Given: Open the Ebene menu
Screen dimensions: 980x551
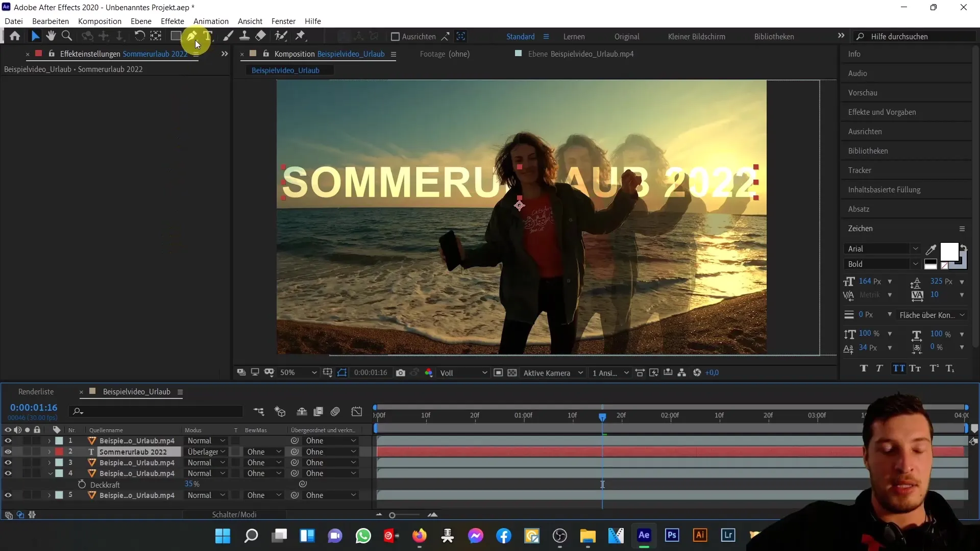Looking at the screenshot, I should click(141, 21).
